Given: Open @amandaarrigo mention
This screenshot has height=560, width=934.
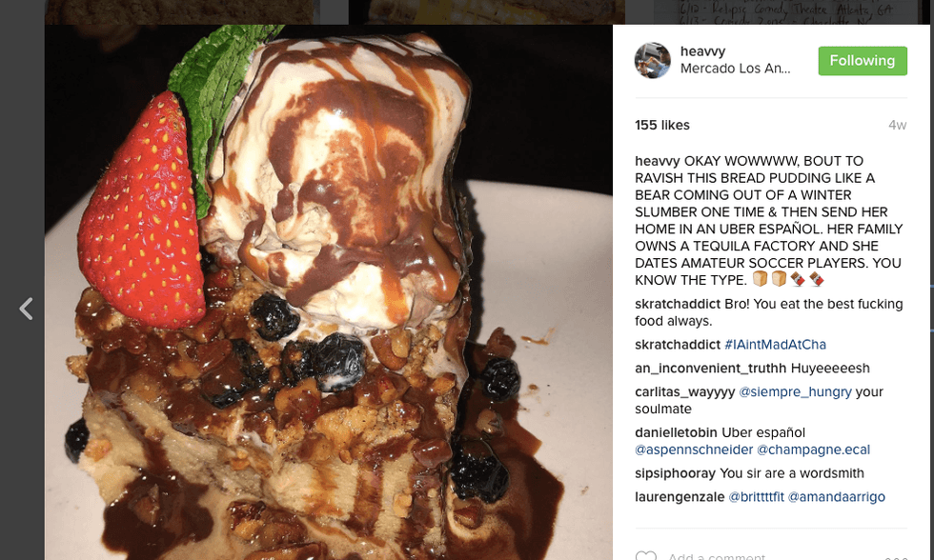Looking at the screenshot, I should point(837,497).
